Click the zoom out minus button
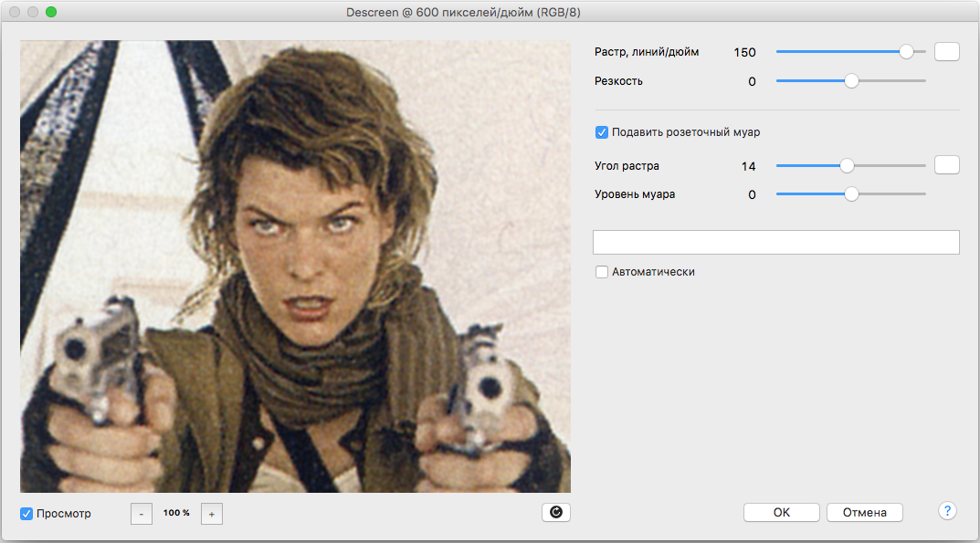The image size is (980, 543). [x=142, y=514]
